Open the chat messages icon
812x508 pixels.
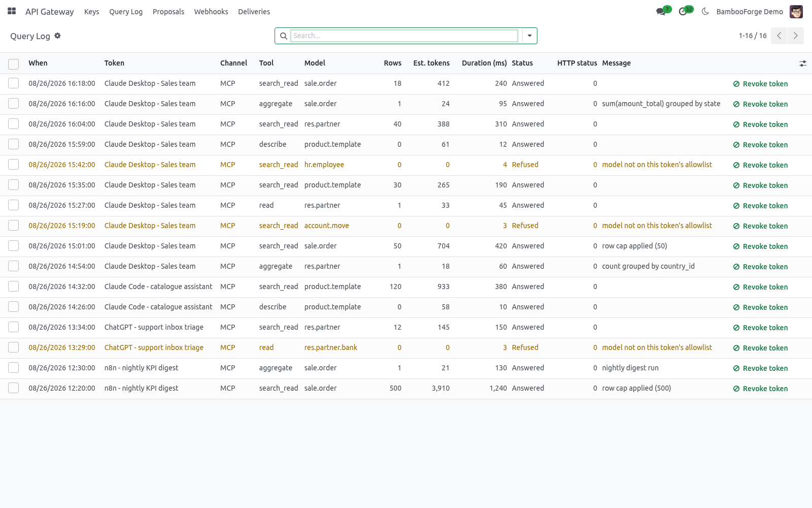(661, 11)
